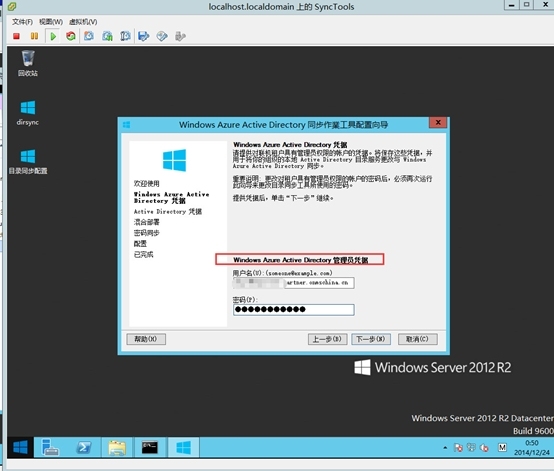Open the 虚拟机(V) menu

click(83, 22)
